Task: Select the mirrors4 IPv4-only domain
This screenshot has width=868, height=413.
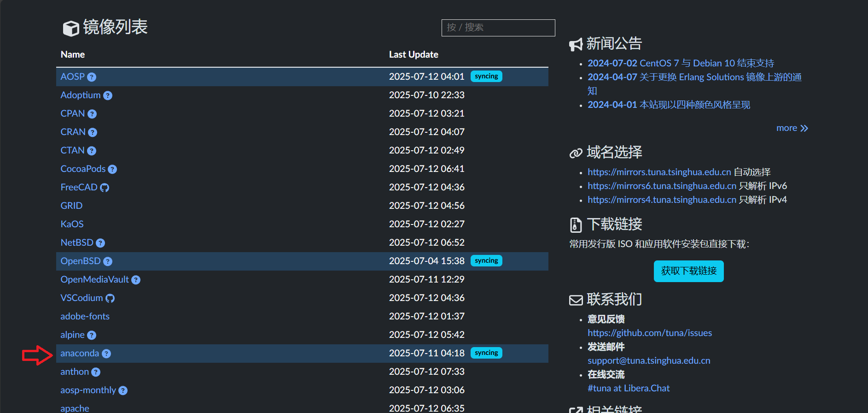Action: pyautogui.click(x=662, y=200)
